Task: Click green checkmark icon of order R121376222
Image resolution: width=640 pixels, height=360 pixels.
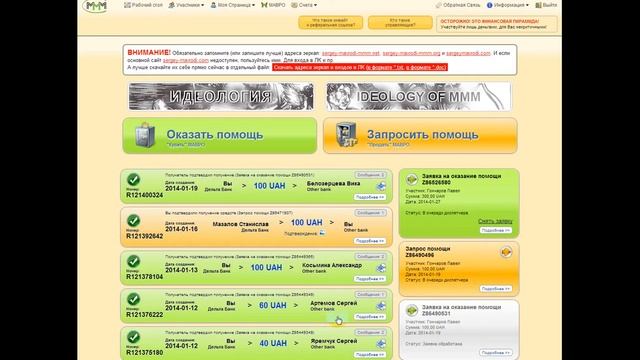Action: pos(133,299)
